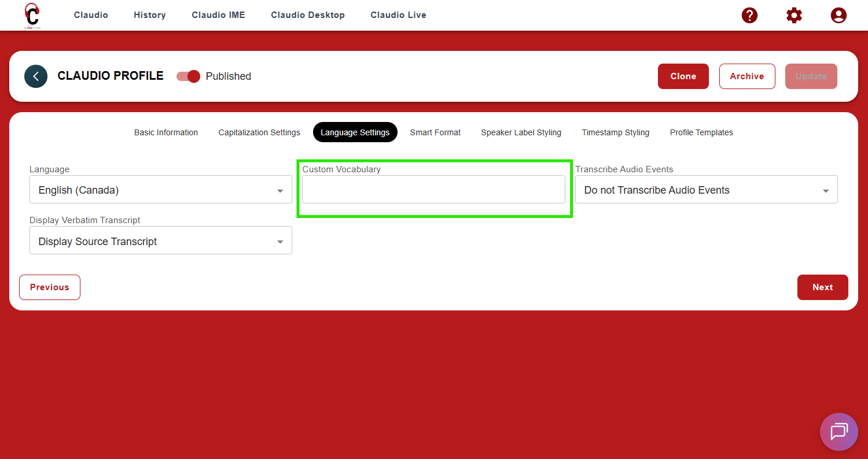The image size is (868, 459).
Task: Click into the Custom Vocabulary field
Action: pyautogui.click(x=433, y=190)
